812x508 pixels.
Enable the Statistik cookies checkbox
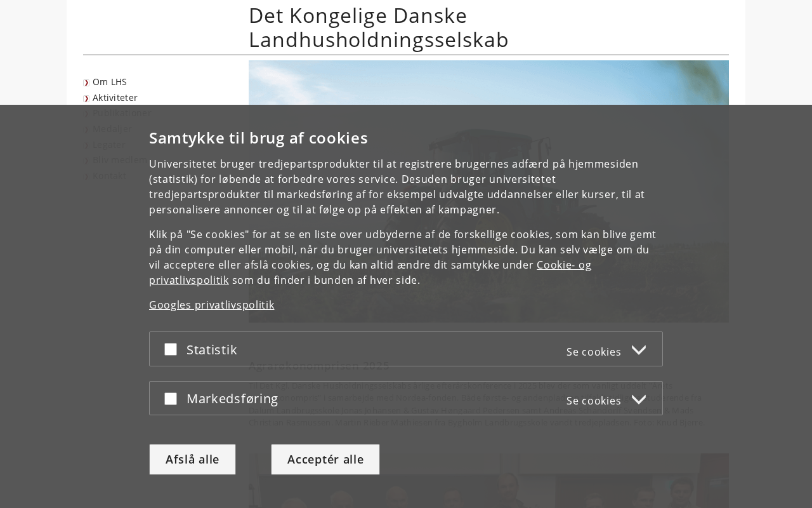tap(171, 349)
